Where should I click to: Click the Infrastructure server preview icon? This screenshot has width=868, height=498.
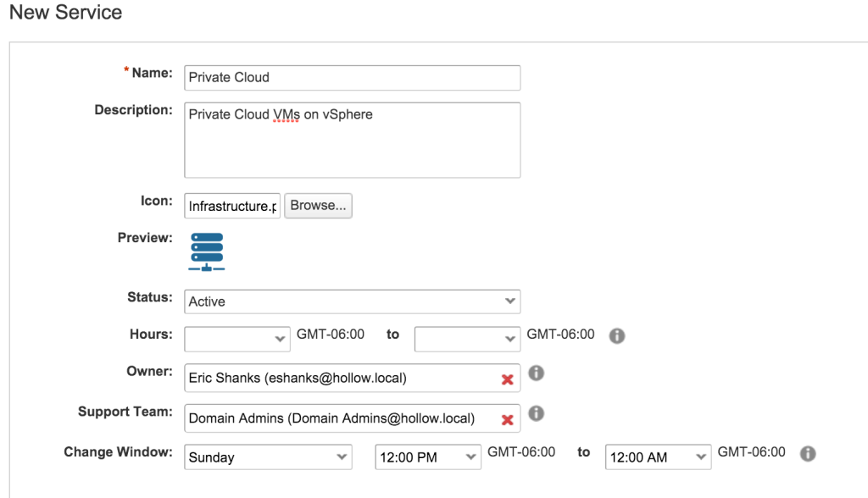click(207, 252)
